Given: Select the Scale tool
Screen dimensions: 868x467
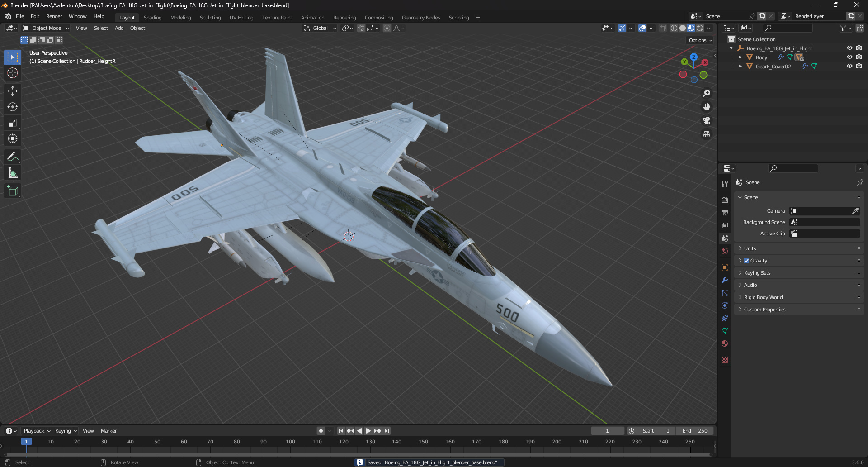Looking at the screenshot, I should (13, 123).
